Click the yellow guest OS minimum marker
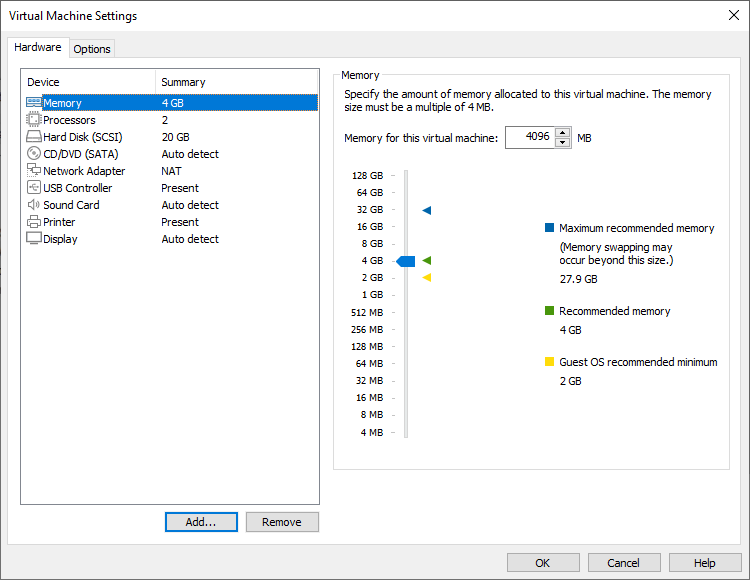750x580 pixels. (x=426, y=278)
